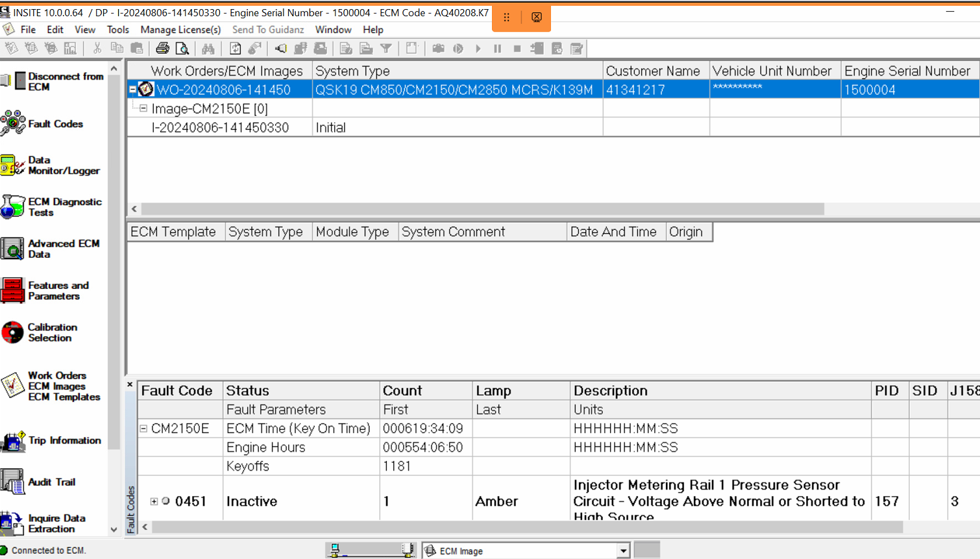Open Calibration Selection

40,332
